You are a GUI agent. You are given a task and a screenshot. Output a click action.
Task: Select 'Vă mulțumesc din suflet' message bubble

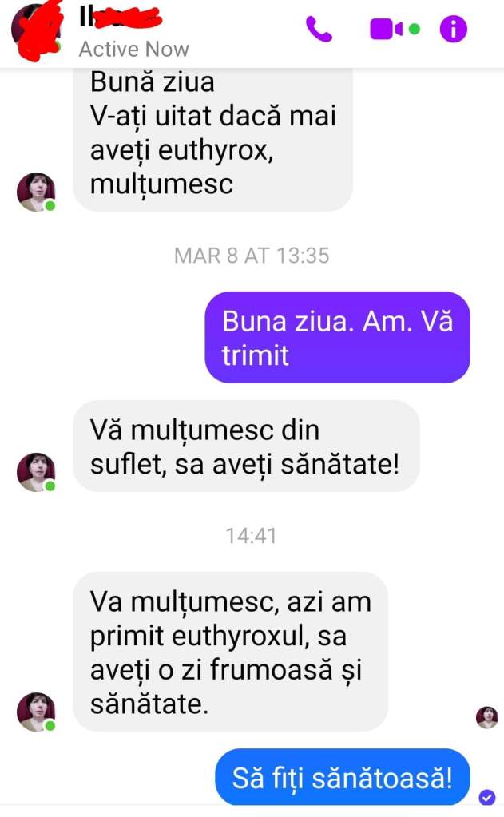[246, 446]
